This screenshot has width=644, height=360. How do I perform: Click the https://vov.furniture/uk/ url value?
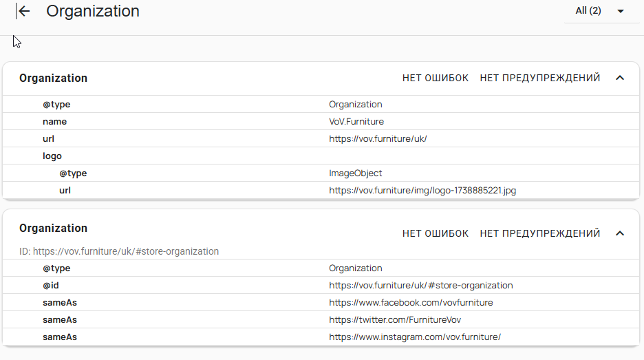pyautogui.click(x=378, y=139)
